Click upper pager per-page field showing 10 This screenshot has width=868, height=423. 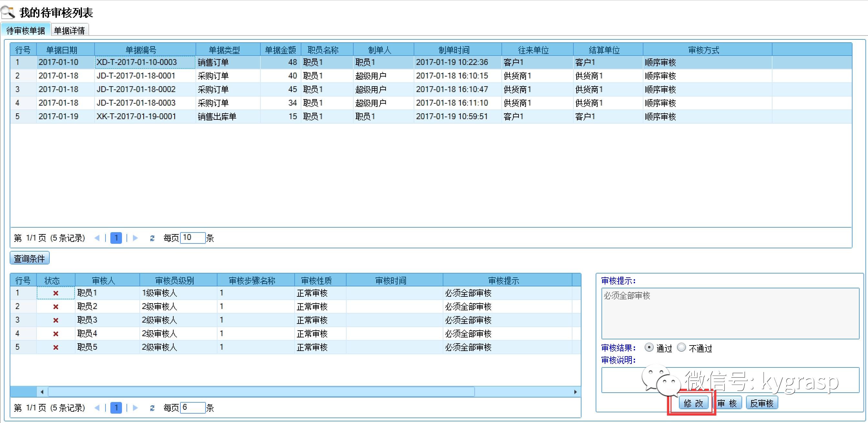click(193, 237)
